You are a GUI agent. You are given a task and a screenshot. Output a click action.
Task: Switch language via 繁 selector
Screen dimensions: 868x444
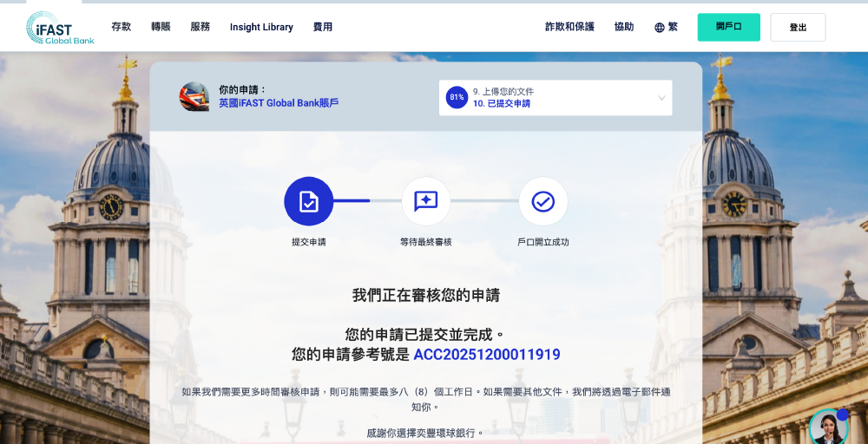pyautogui.click(x=673, y=27)
